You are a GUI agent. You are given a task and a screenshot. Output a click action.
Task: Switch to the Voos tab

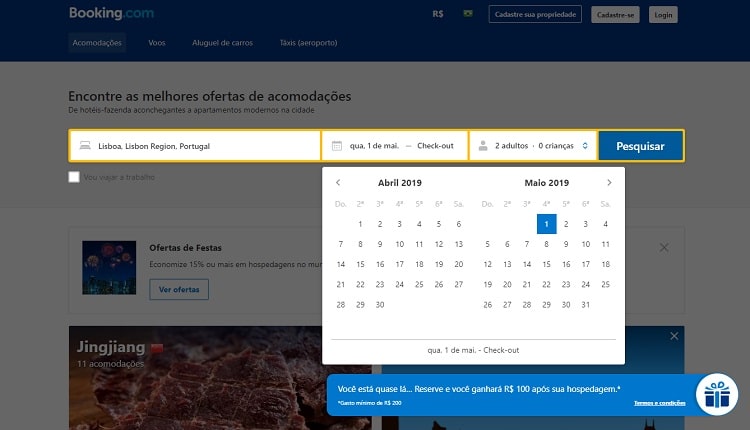(157, 43)
